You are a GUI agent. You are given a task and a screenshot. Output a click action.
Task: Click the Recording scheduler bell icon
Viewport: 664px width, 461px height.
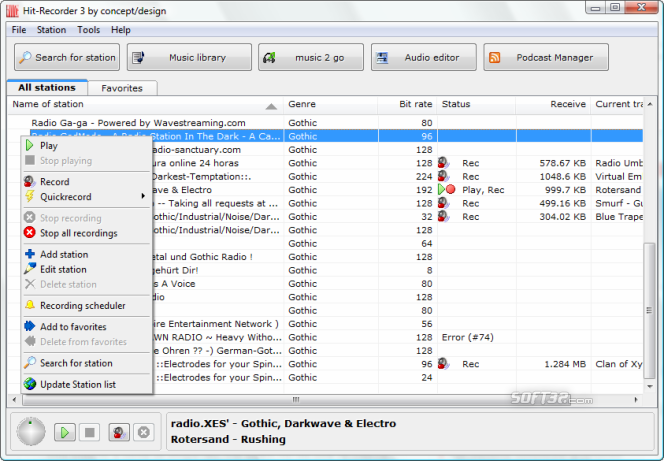pyautogui.click(x=30, y=305)
